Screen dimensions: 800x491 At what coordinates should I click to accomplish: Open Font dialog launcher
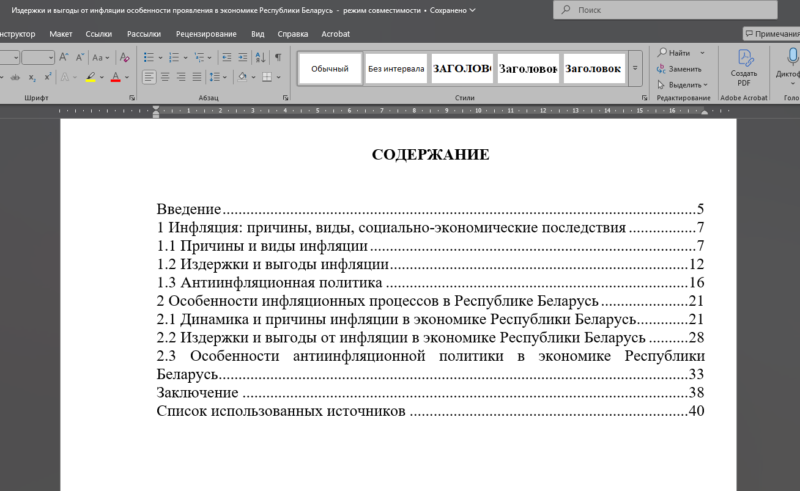pyautogui.click(x=132, y=97)
